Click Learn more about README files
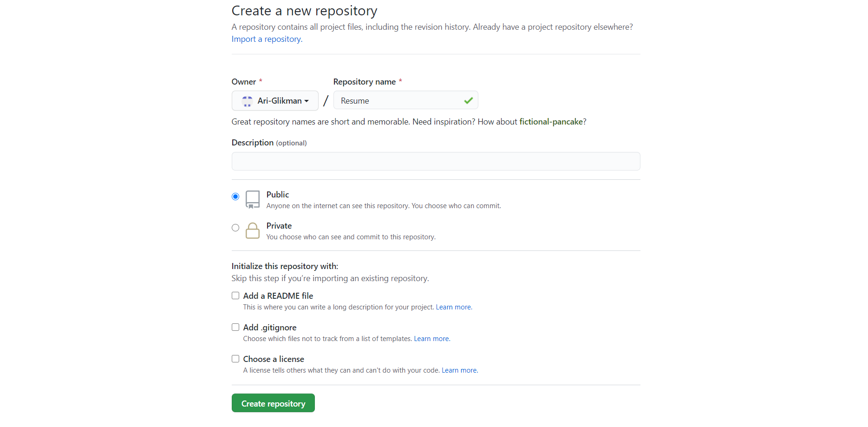This screenshot has height=427, width=868. click(453, 307)
